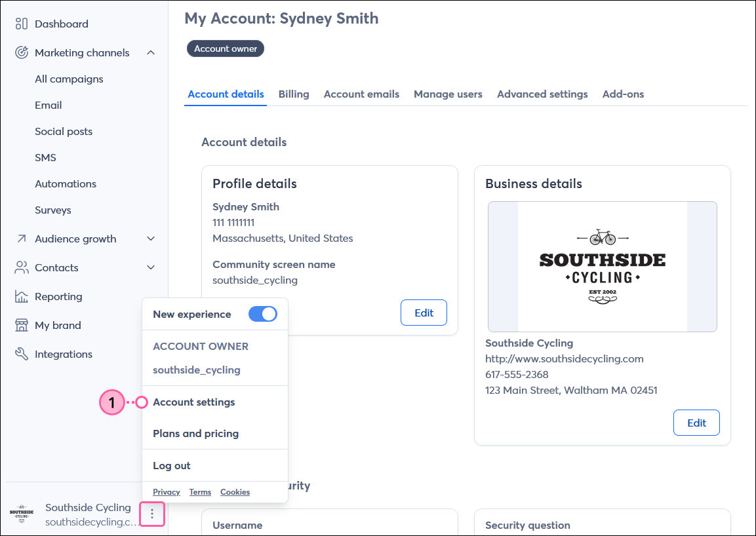
Task: Click the Account owner badge
Action: [x=226, y=48]
